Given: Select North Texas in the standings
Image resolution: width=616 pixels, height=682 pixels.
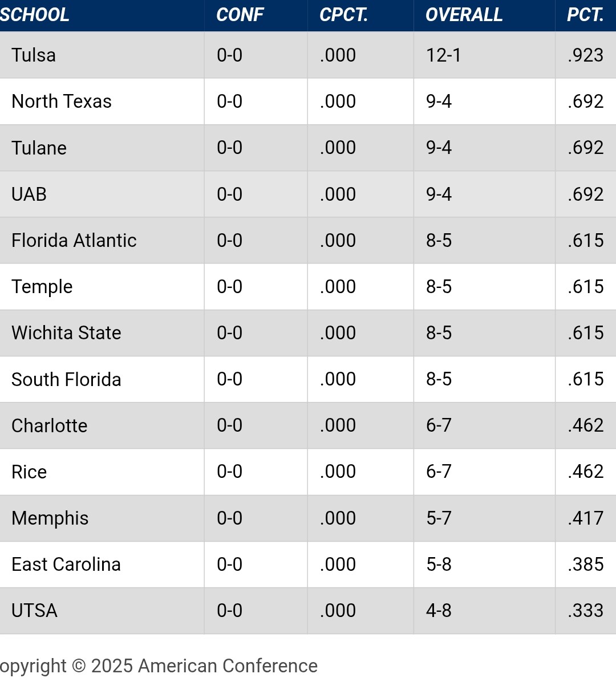Looking at the screenshot, I should pyautogui.click(x=62, y=102).
